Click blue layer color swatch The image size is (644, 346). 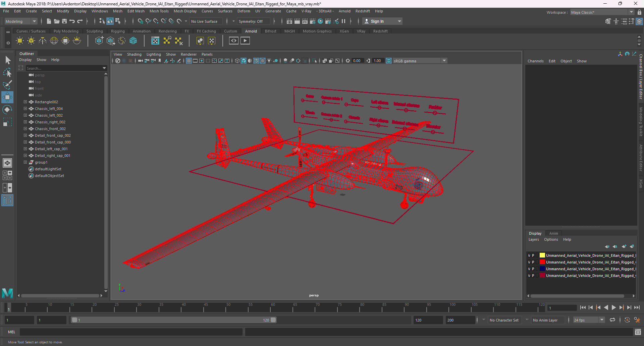tap(542, 269)
